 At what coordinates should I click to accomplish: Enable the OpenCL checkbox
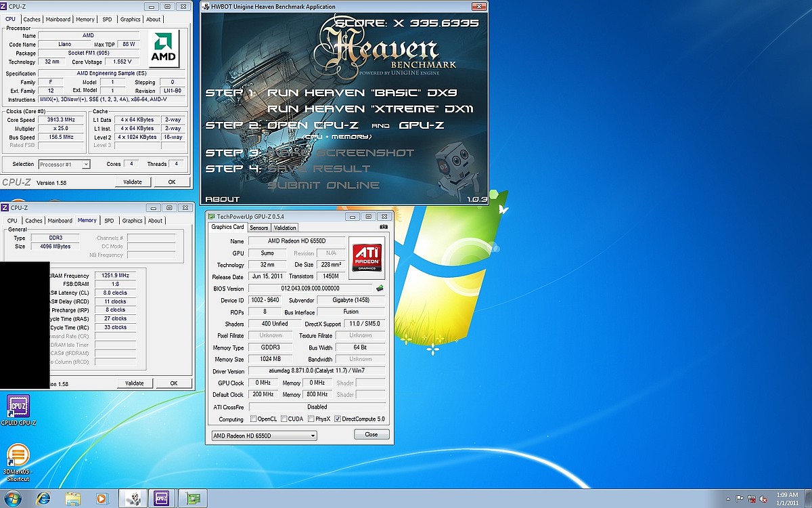coord(253,419)
